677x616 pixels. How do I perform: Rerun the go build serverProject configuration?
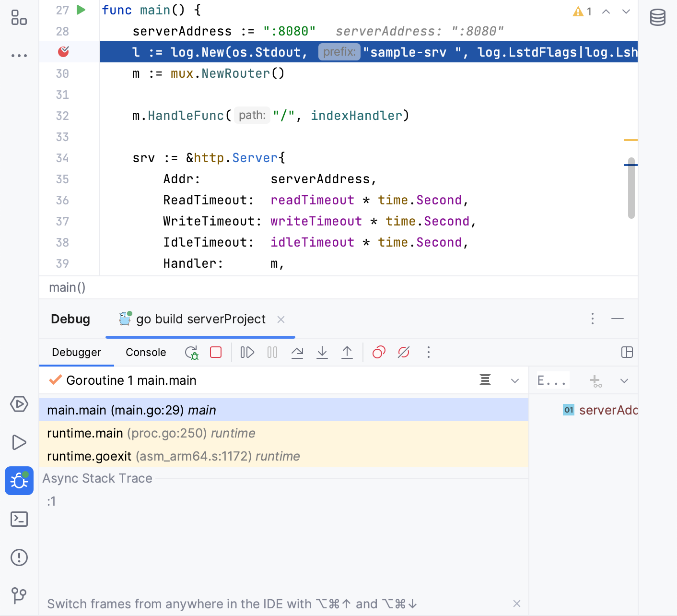pyautogui.click(x=191, y=352)
